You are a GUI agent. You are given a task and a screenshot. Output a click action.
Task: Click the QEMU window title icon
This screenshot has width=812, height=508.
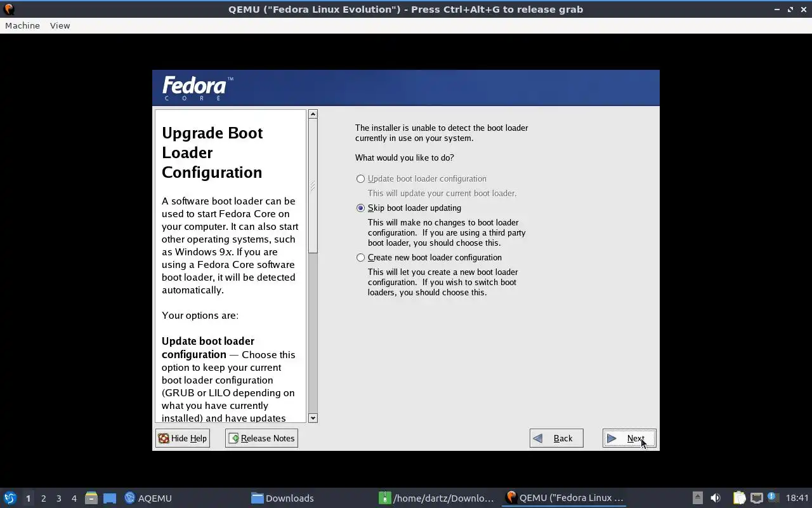[9, 9]
